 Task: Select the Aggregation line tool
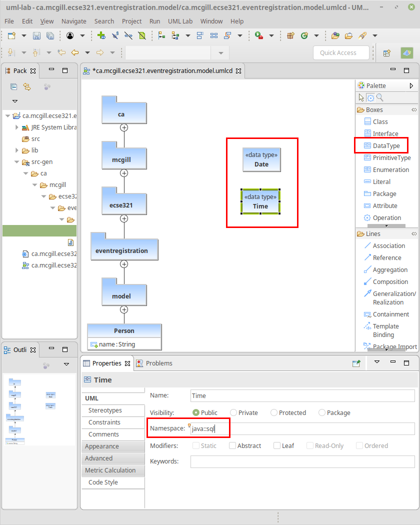[386, 270]
